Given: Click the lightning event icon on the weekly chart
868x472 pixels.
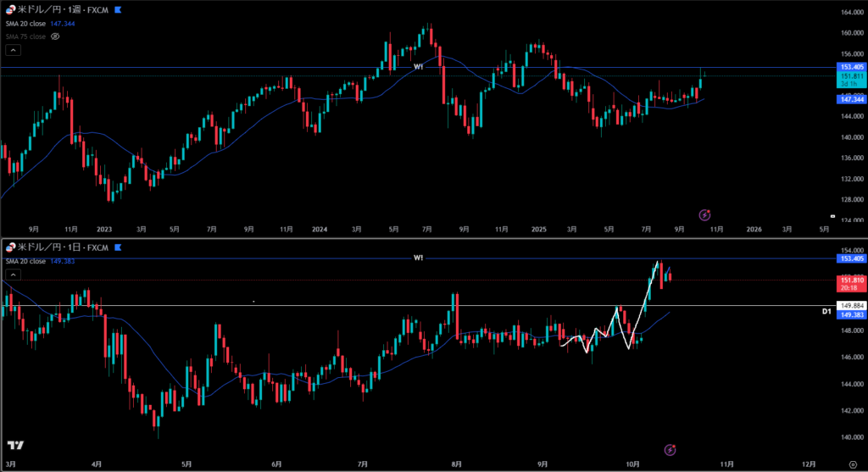Looking at the screenshot, I should [704, 215].
